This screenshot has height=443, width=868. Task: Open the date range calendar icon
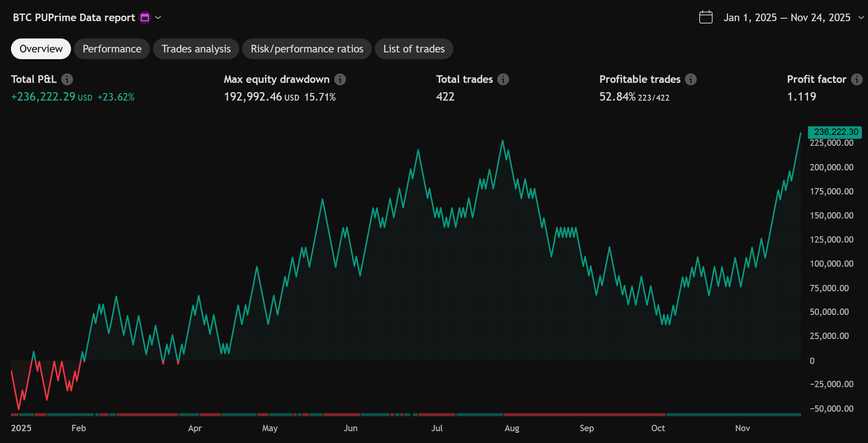coord(706,17)
